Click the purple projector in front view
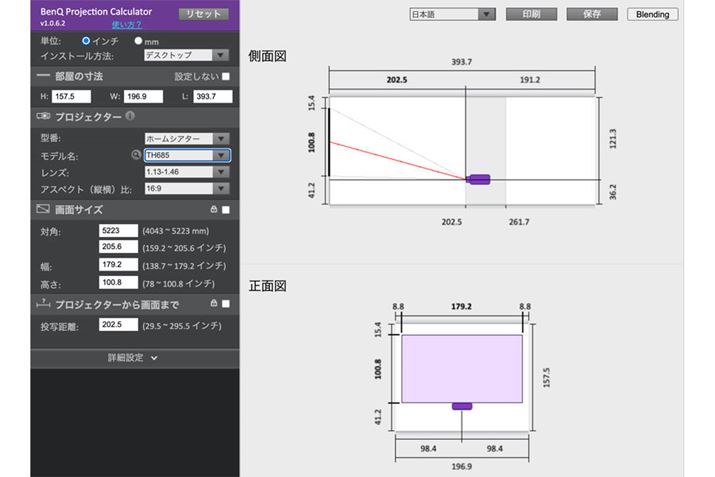 pyautogui.click(x=461, y=405)
